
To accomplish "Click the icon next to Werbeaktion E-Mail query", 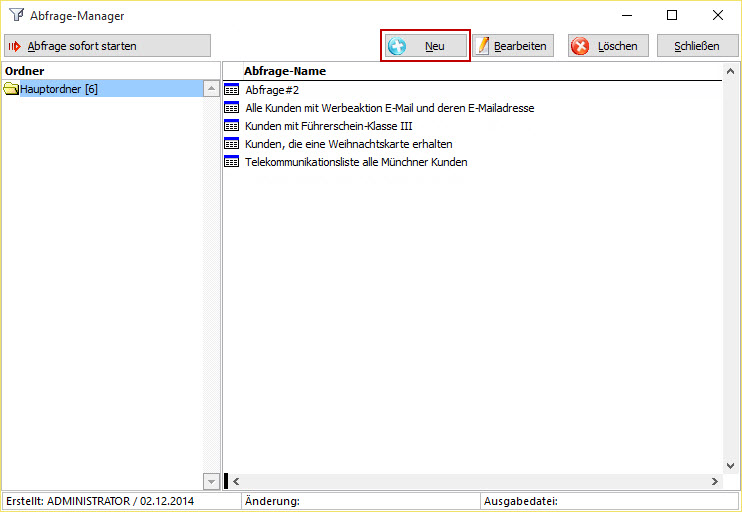I will (232, 108).
